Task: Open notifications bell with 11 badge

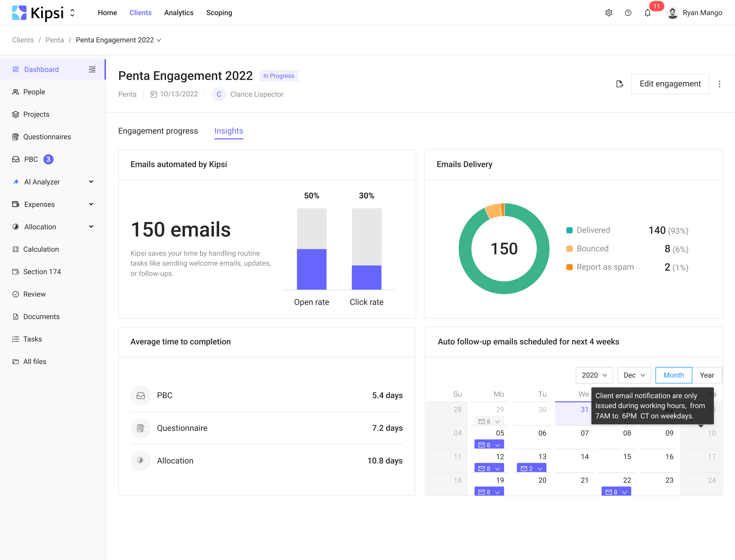Action: [647, 13]
